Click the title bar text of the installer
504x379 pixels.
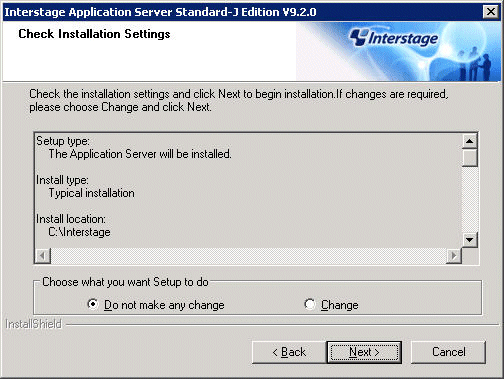point(160,12)
